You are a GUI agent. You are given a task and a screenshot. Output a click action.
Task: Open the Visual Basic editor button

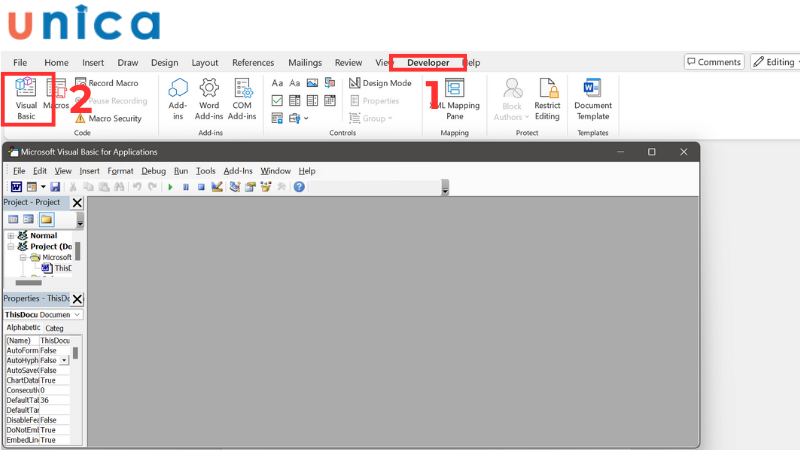click(26, 99)
